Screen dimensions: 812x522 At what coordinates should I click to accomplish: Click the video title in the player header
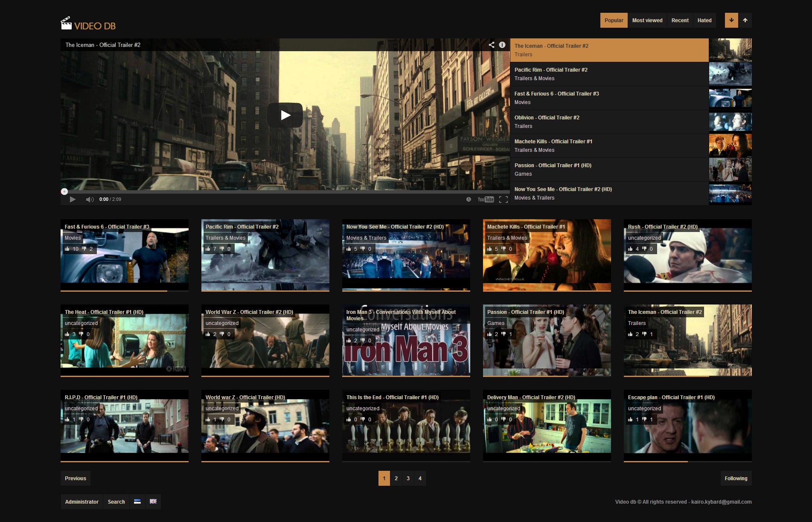(x=103, y=45)
